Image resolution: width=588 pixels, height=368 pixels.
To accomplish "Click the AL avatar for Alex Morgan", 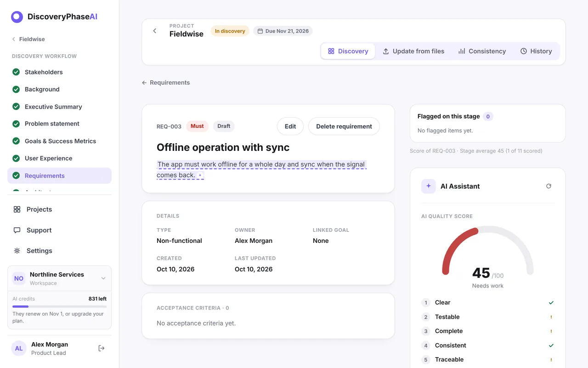I will click(19, 348).
